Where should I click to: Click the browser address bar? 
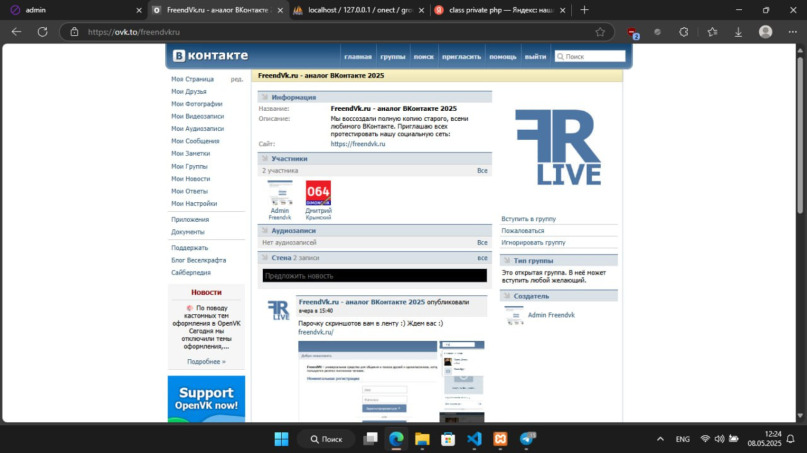[x=337, y=32]
